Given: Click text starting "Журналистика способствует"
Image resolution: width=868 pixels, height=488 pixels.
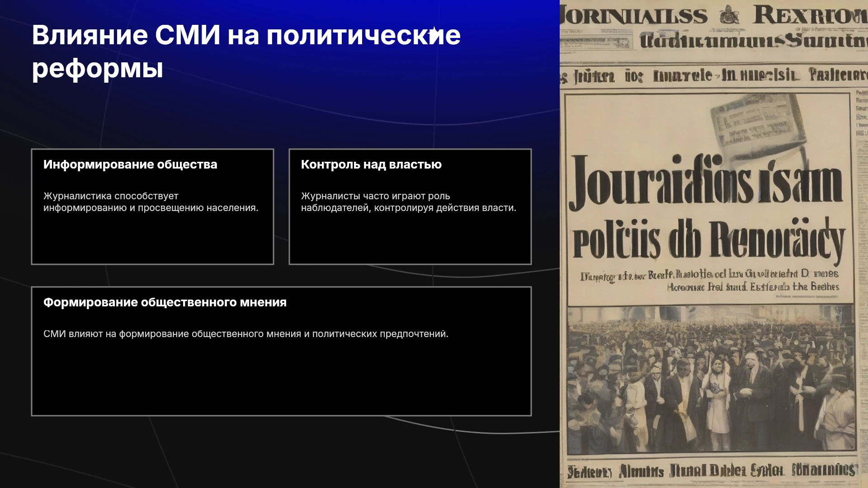Looking at the screenshot, I should pos(151,202).
